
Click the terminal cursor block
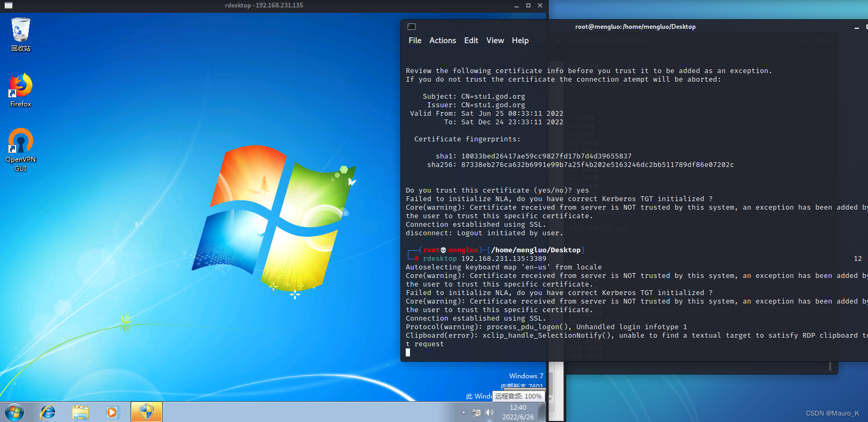408,353
